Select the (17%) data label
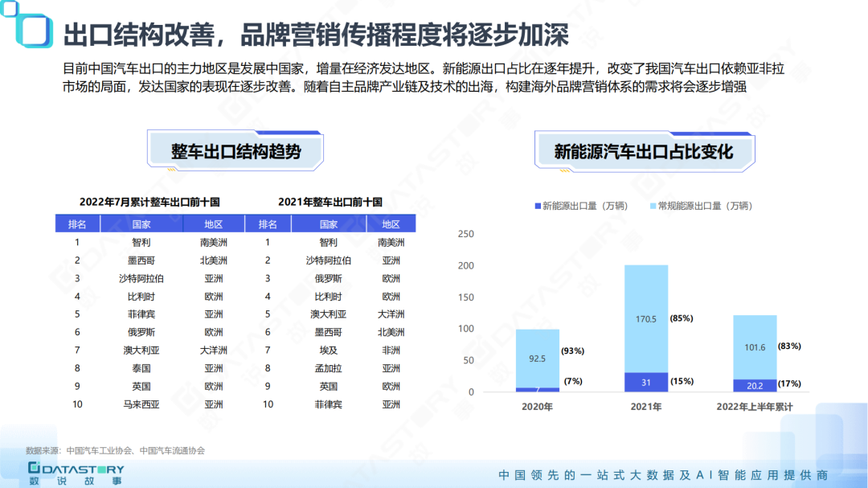Screen dimensions: 868x488 [789, 383]
